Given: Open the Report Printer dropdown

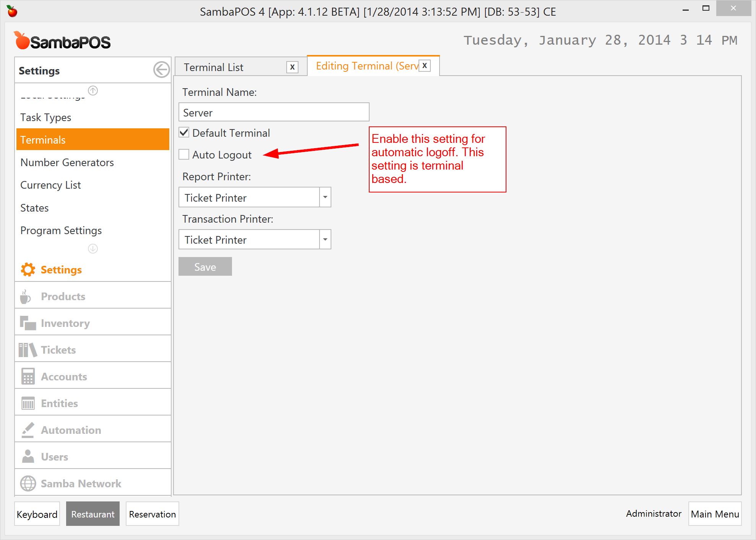Looking at the screenshot, I should tap(324, 197).
